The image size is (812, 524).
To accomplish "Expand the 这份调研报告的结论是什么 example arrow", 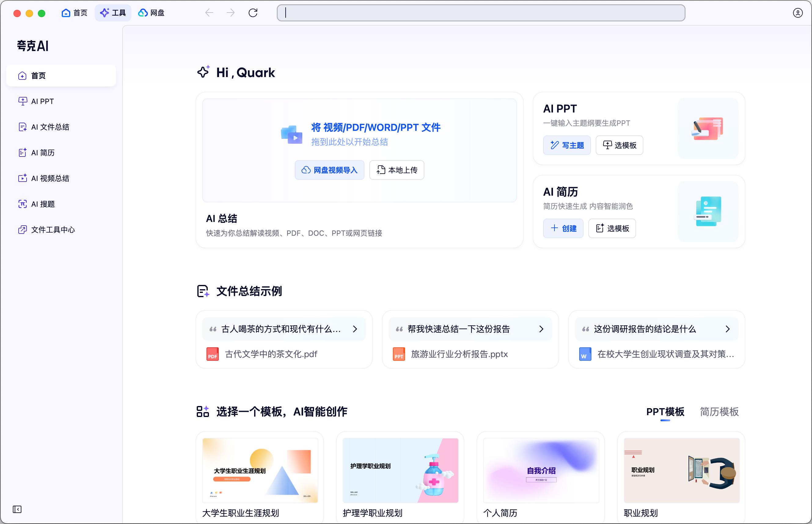I will [x=727, y=329].
